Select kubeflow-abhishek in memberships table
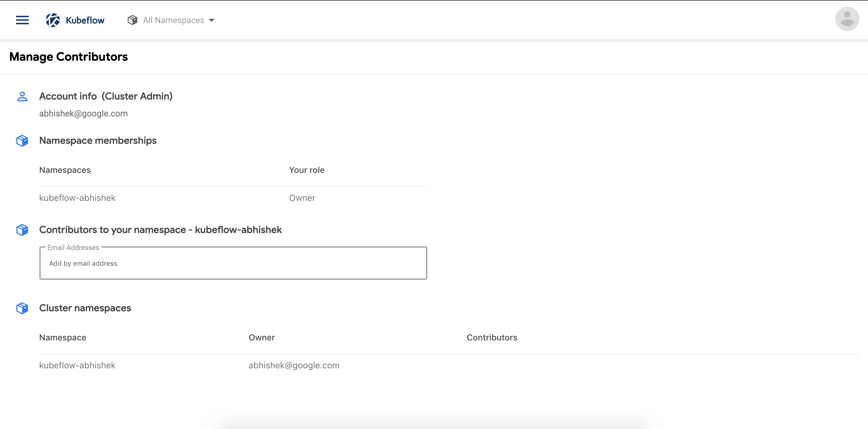 tap(78, 198)
